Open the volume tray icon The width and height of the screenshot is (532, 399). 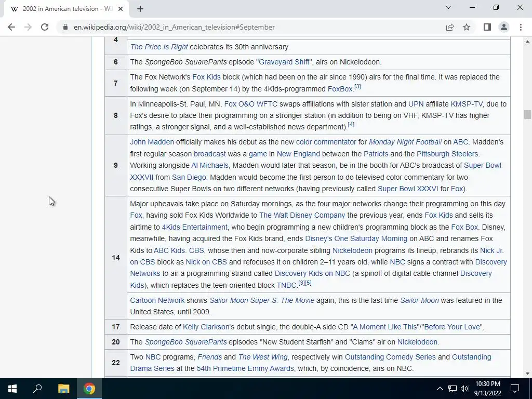pyautogui.click(x=464, y=389)
